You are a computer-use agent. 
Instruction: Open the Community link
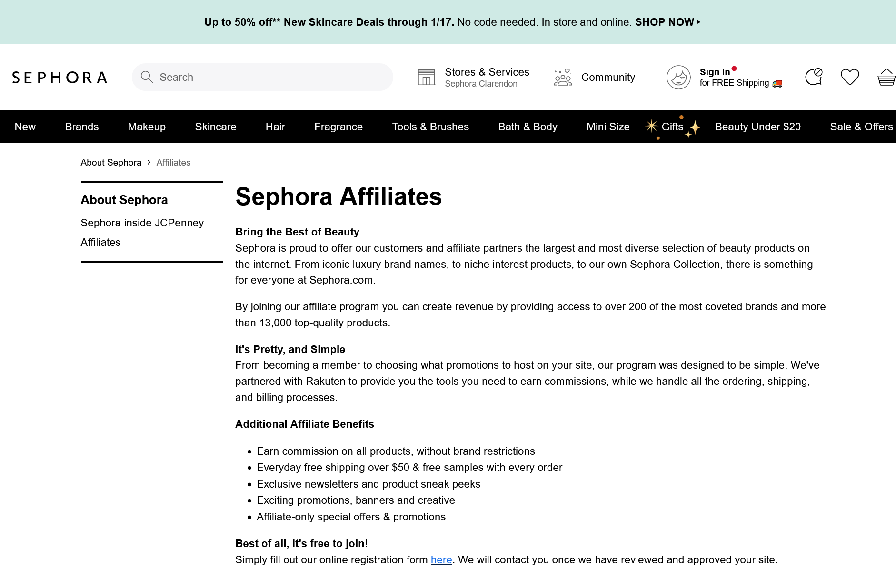608,77
